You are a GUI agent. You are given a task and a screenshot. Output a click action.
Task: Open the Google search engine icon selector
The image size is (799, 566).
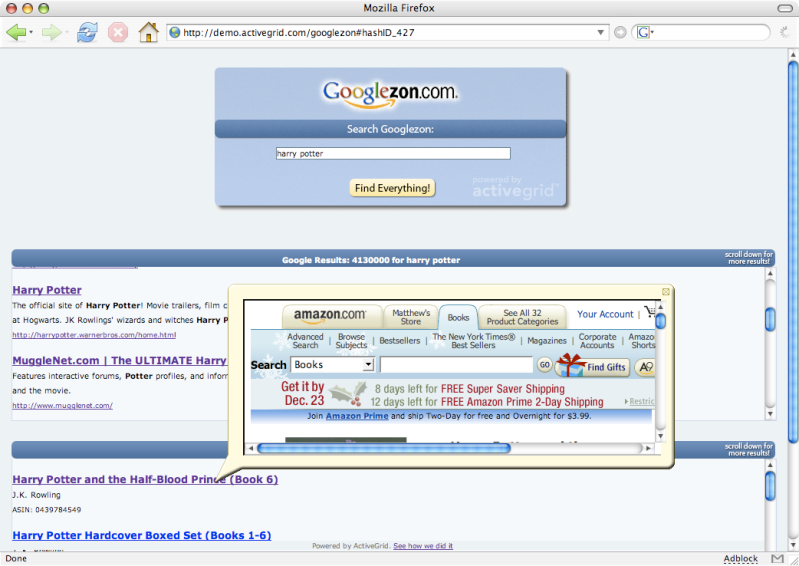(645, 33)
